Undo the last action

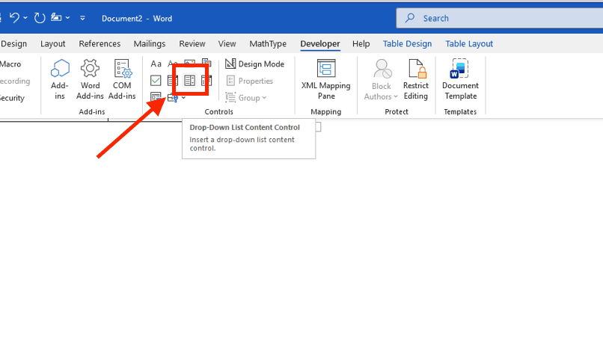tap(14, 18)
